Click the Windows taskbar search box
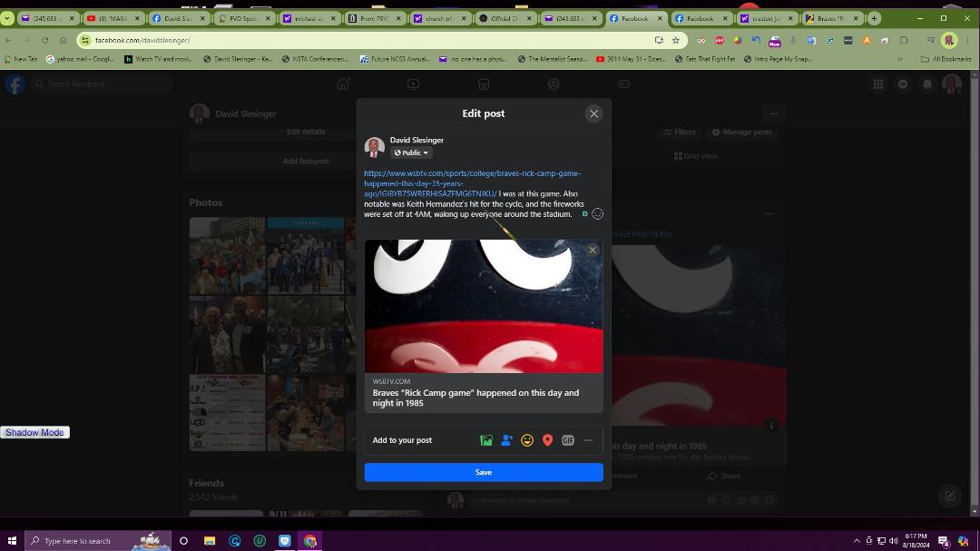 click(x=97, y=540)
